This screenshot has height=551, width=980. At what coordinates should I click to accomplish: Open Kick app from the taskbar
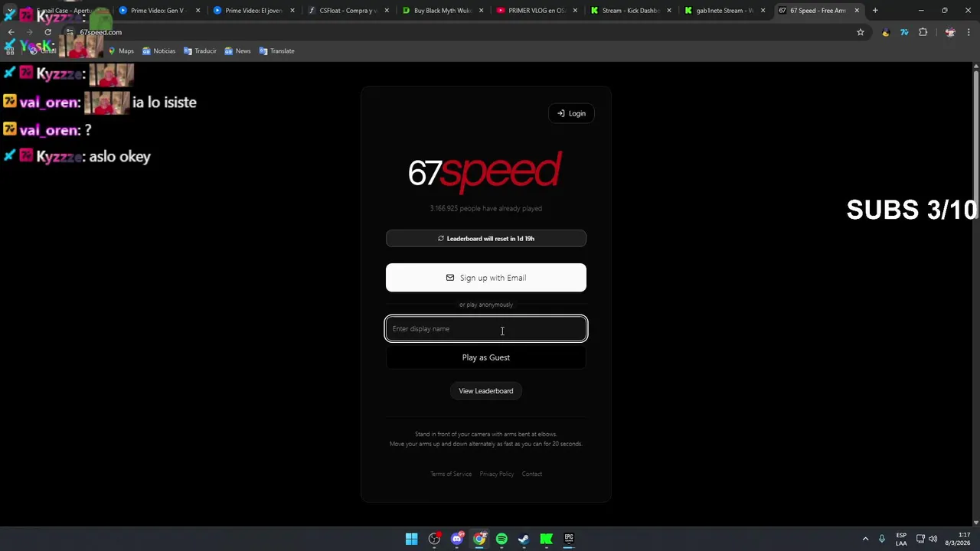546,539
